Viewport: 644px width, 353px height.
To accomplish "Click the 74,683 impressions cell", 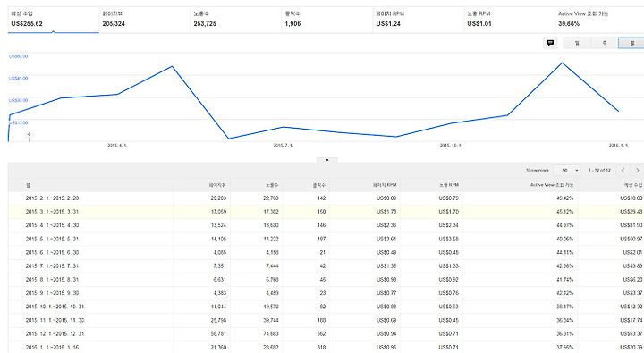I will coord(271,333).
